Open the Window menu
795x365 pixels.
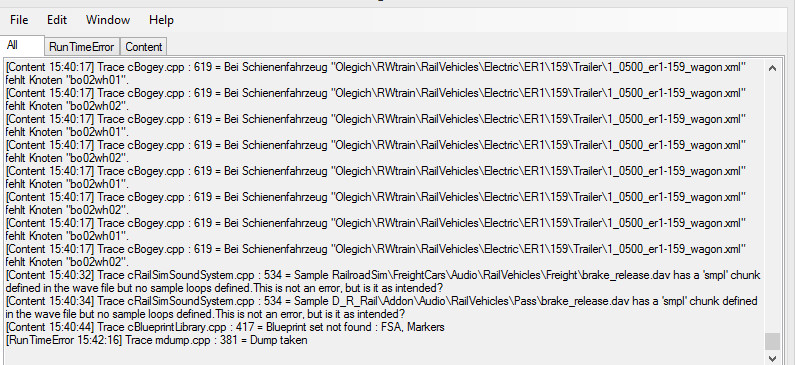pos(108,20)
